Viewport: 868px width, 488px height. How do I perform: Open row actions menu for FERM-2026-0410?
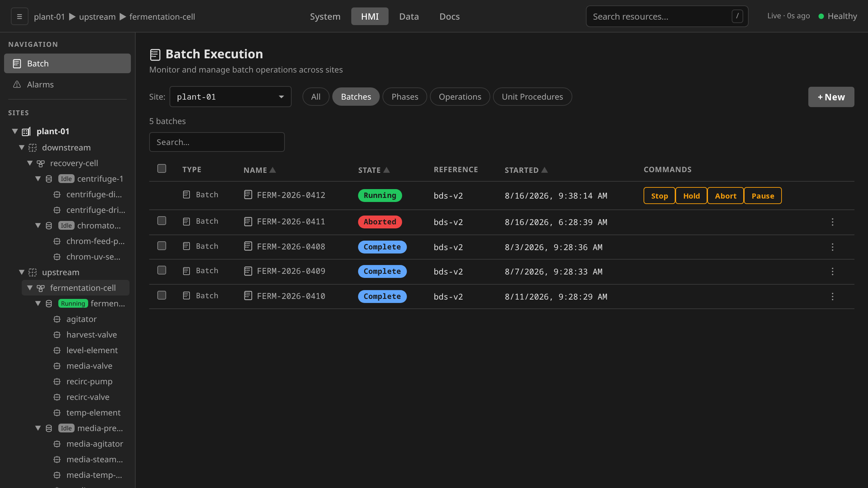[832, 297]
